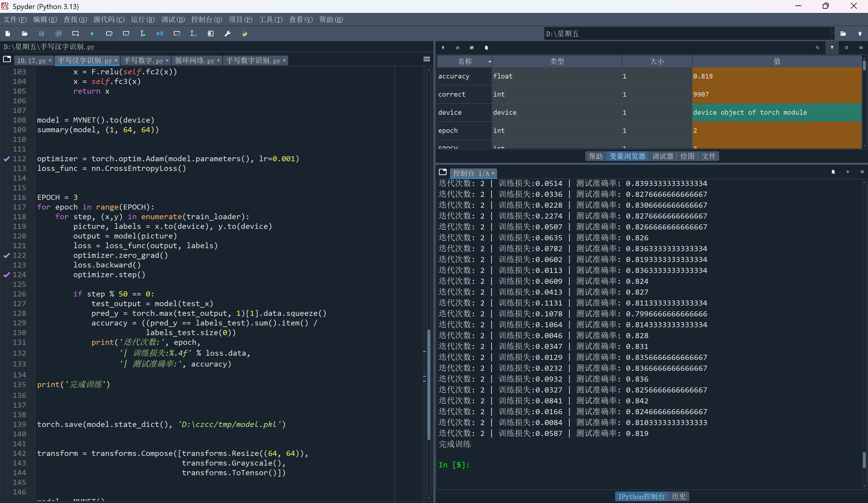Toggle maximize current pane icon in toolbar
The width and height of the screenshot is (868, 503).
210,34
